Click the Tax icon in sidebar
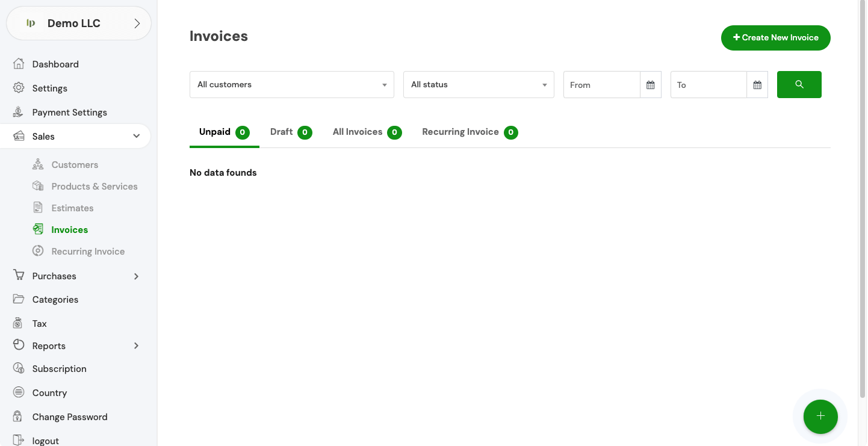The width and height of the screenshot is (868, 446). coord(19,323)
